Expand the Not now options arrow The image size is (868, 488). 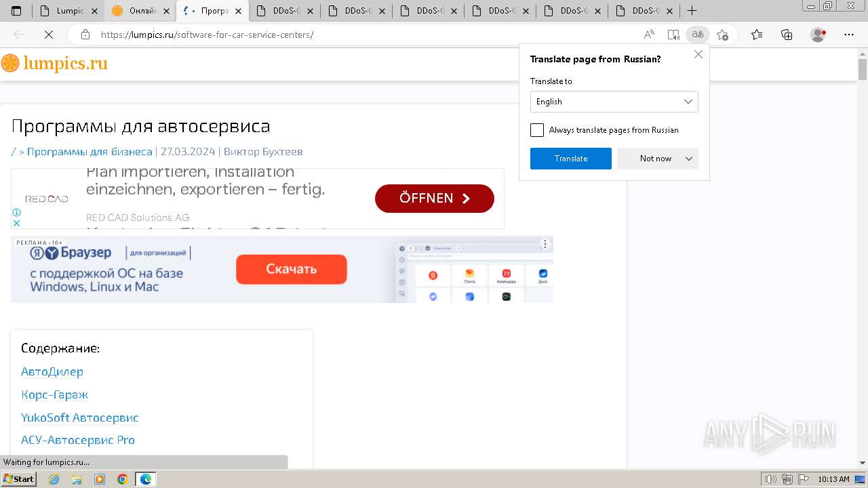(x=689, y=159)
